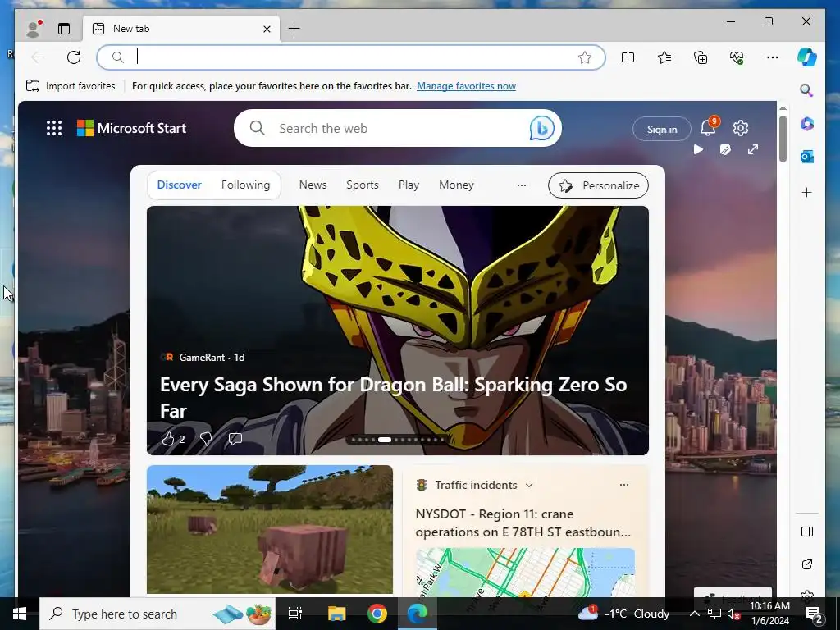Open the Windows Start menu
The image size is (840, 630).
20,614
